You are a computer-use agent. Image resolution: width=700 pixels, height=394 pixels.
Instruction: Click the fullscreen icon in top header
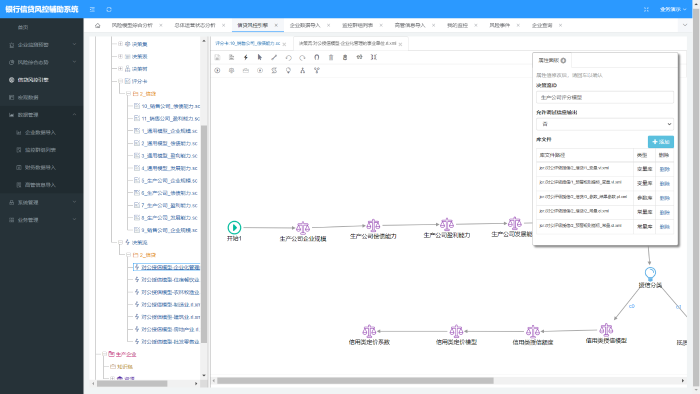point(646,9)
